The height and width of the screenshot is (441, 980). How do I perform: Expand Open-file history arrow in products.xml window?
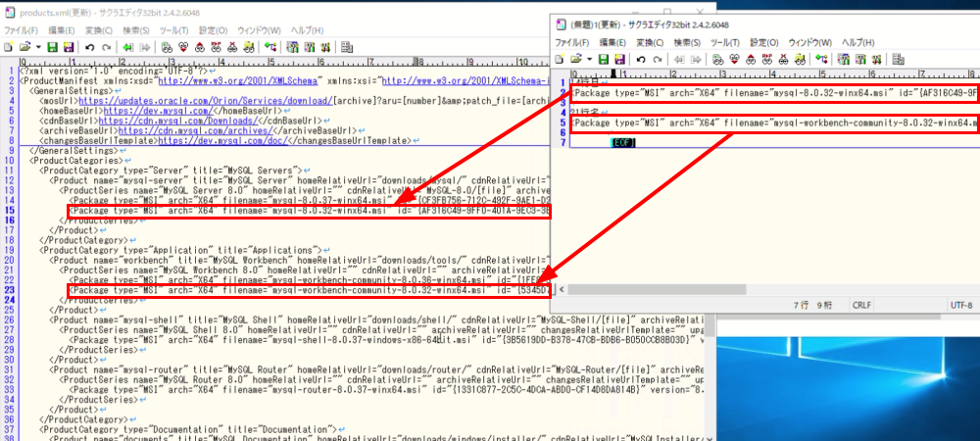click(x=39, y=46)
